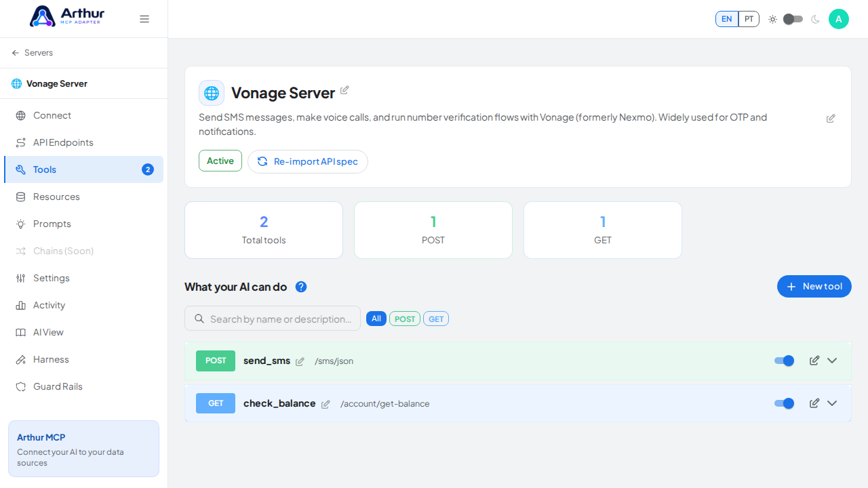868x488 pixels.
Task: Filter tools by GET
Action: pos(436,319)
